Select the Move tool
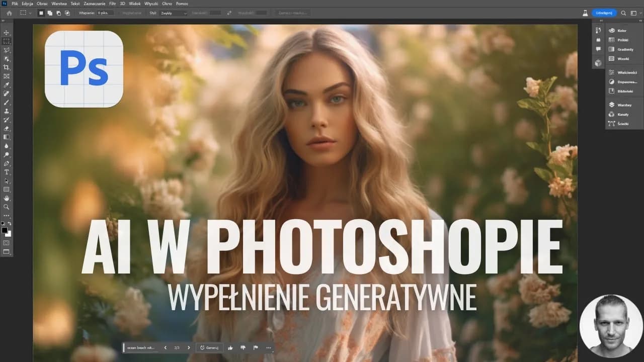644x362 pixels. pos(7,33)
